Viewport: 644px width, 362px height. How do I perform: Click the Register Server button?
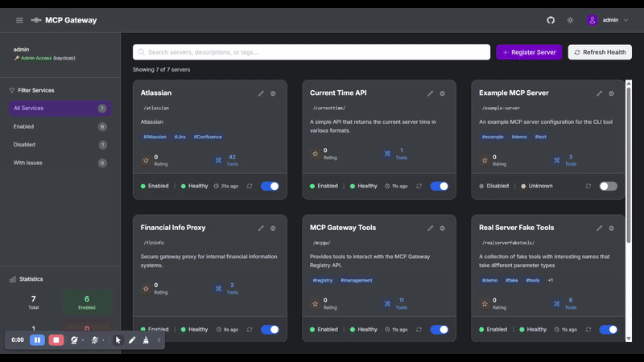coord(528,52)
